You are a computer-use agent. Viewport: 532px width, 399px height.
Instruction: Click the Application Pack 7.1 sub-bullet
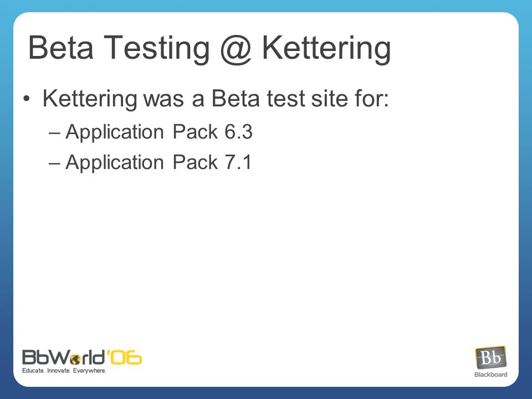pos(158,162)
